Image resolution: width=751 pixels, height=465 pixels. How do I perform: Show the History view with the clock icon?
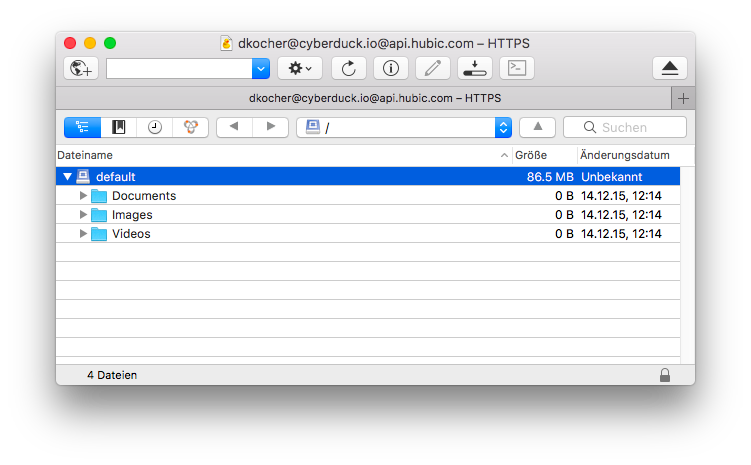click(154, 127)
